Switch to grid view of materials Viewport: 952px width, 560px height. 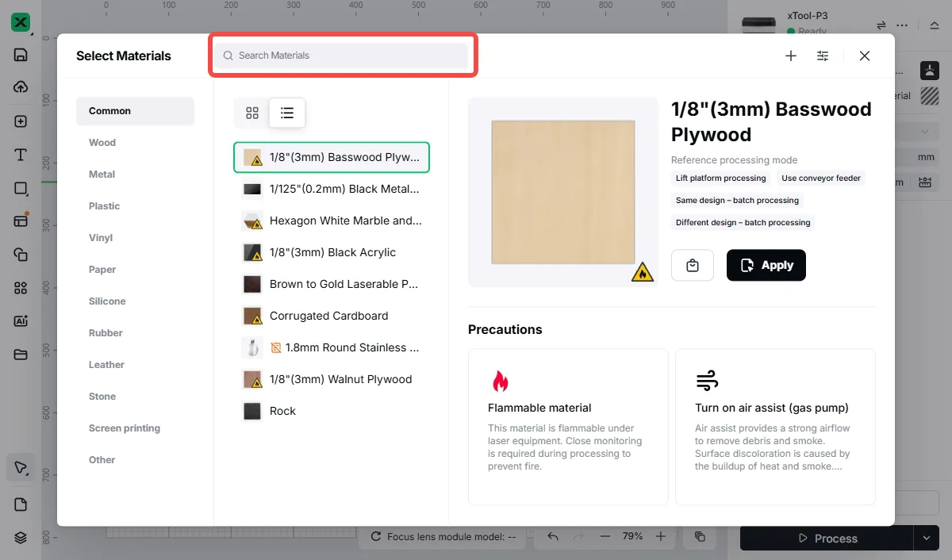click(x=252, y=113)
